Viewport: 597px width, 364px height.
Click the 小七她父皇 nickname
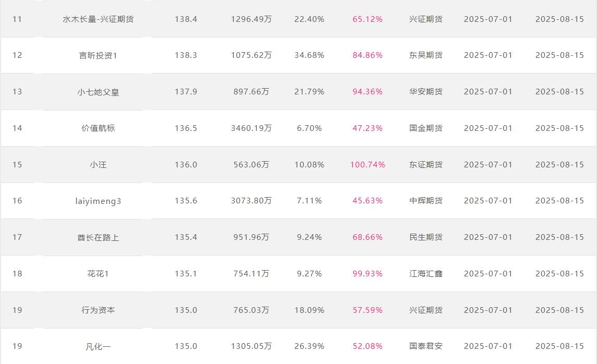coord(98,92)
